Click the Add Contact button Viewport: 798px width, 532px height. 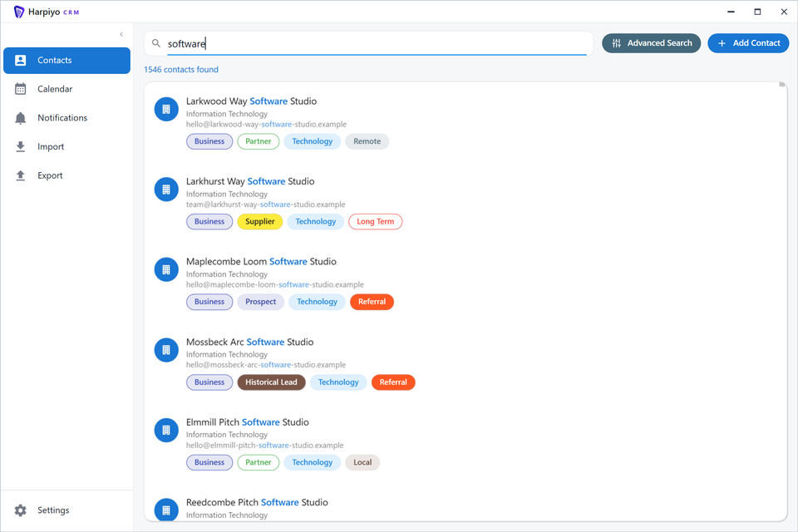point(748,43)
